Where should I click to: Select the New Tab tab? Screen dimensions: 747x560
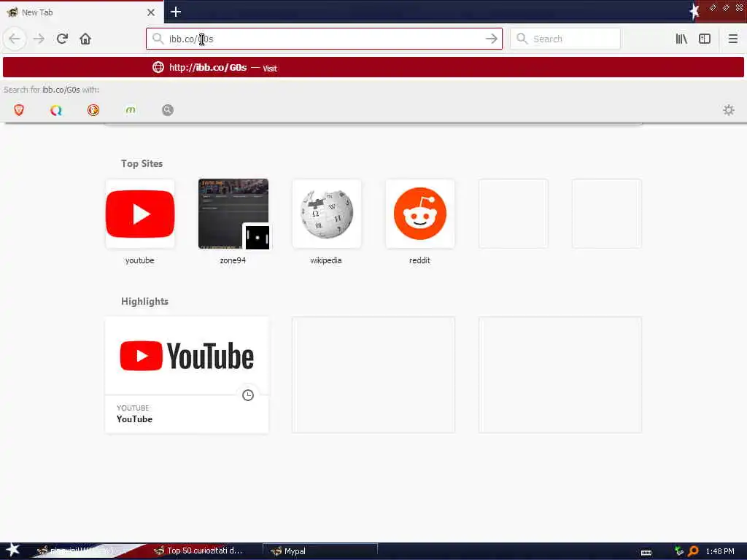tap(81, 12)
